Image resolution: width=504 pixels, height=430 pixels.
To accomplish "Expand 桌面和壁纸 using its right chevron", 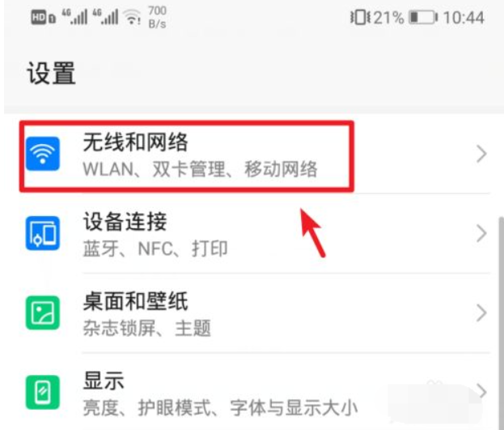I will [x=481, y=313].
